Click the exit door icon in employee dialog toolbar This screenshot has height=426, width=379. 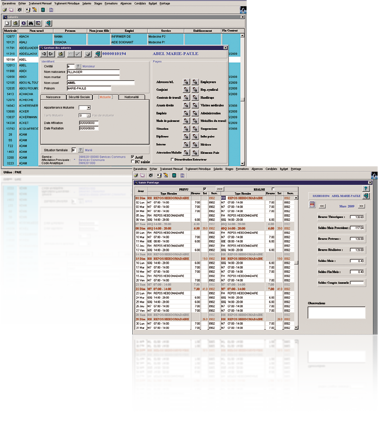click(98, 54)
